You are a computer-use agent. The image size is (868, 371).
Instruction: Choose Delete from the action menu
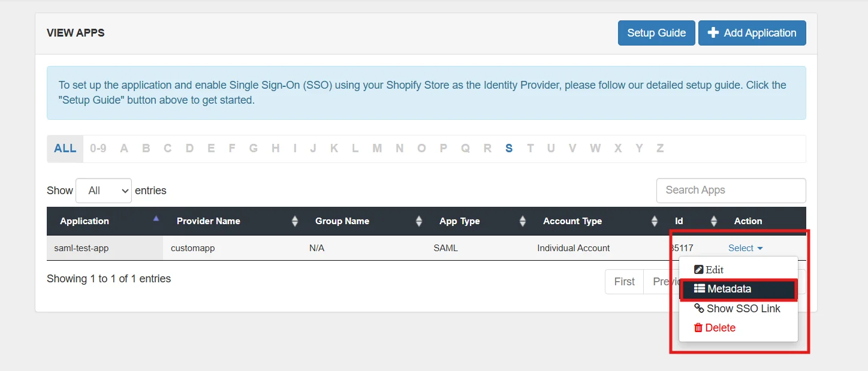739,328
